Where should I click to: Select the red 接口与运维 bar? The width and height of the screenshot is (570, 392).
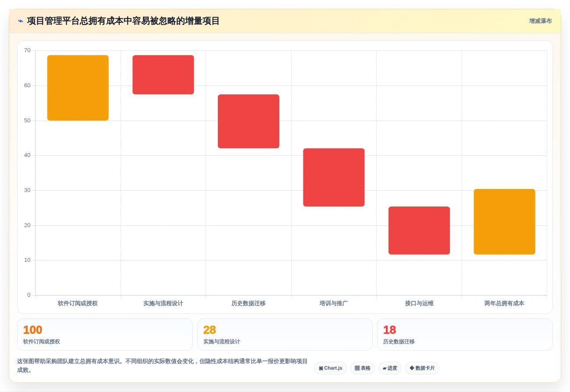pos(419,230)
